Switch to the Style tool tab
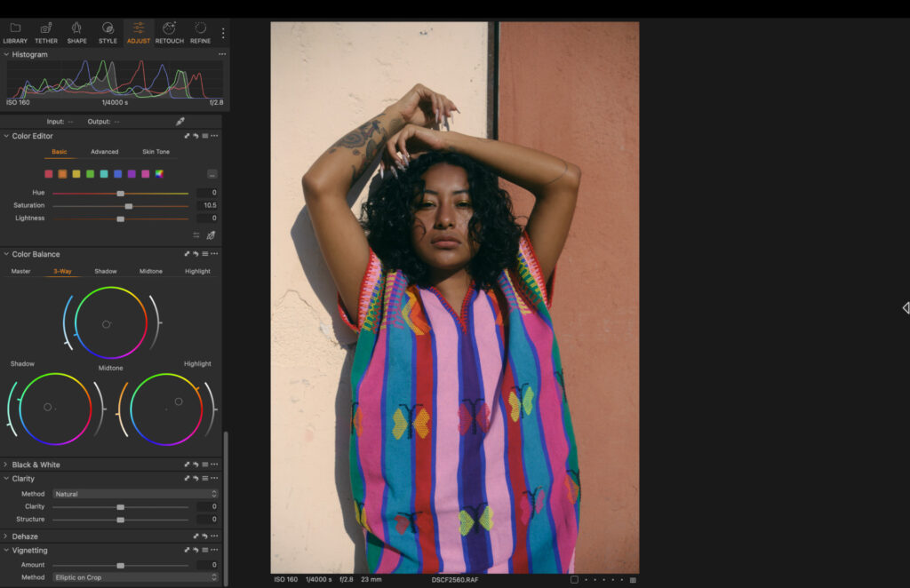Screen dimensions: 910x588 tap(108, 33)
